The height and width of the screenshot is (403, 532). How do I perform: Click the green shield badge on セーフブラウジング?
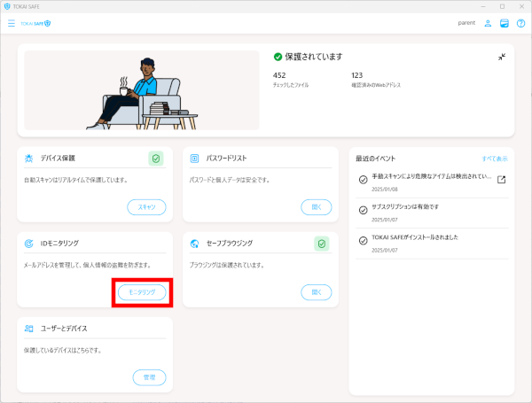coord(321,244)
